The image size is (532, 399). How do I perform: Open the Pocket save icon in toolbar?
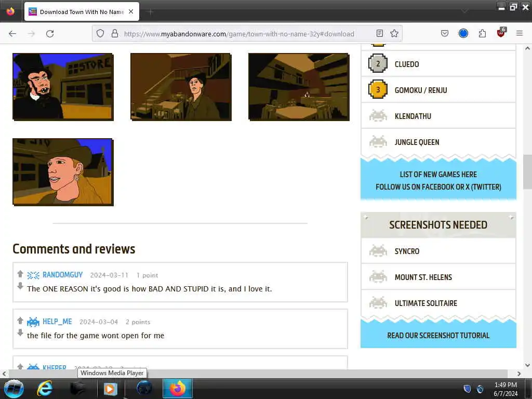pyautogui.click(x=445, y=33)
